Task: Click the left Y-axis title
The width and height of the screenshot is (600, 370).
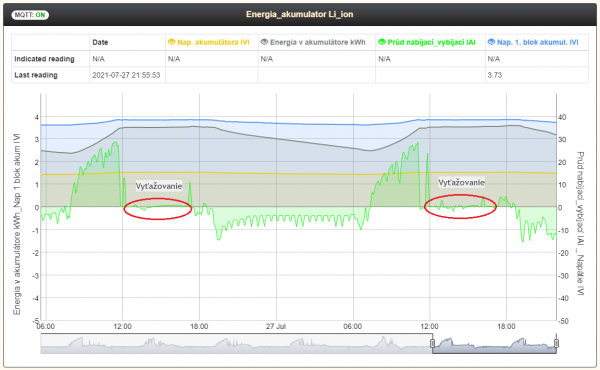Action: point(17,224)
